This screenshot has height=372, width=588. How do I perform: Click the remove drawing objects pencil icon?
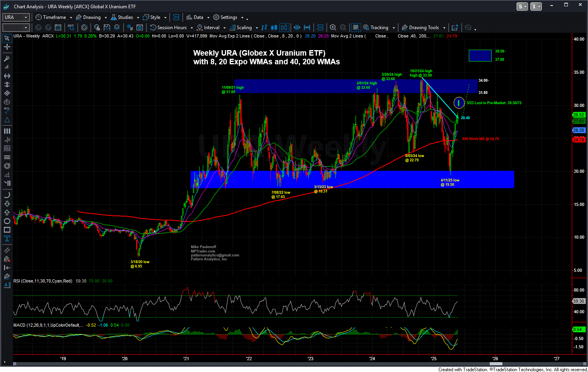click(7, 259)
